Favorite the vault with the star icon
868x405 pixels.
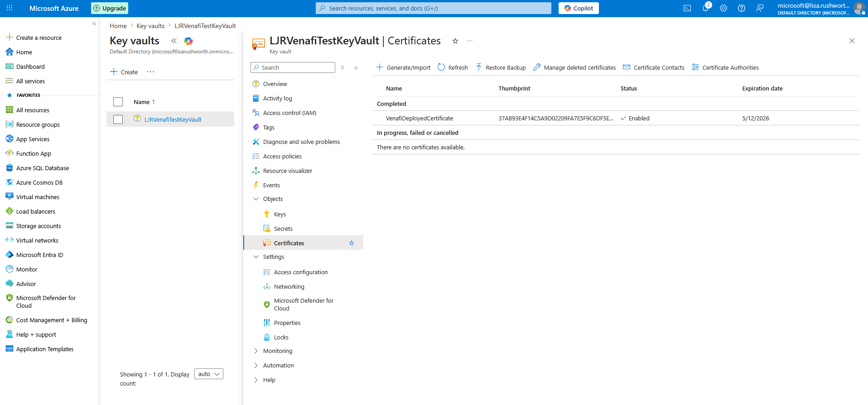455,41
